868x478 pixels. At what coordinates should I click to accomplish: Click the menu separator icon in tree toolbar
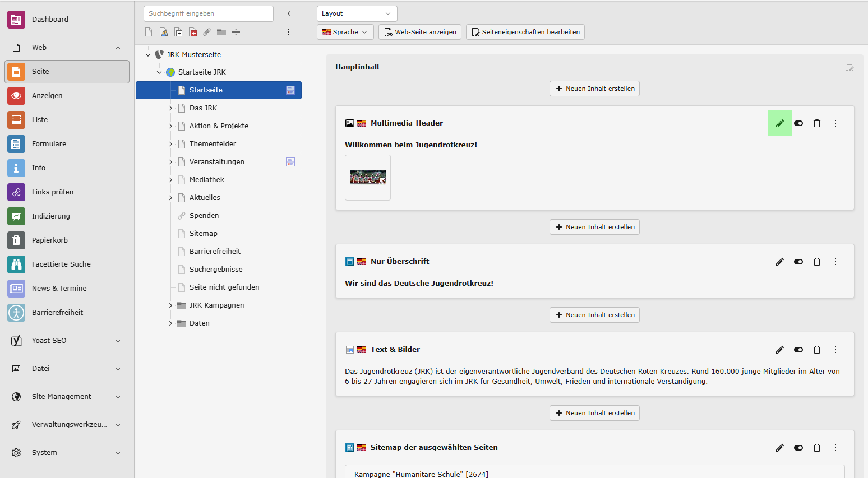[x=236, y=32]
